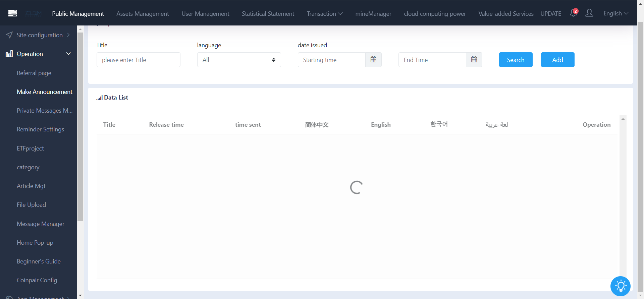Image resolution: width=644 pixels, height=299 pixels.
Task: Open Private Messages sidebar item
Action: click(45, 110)
